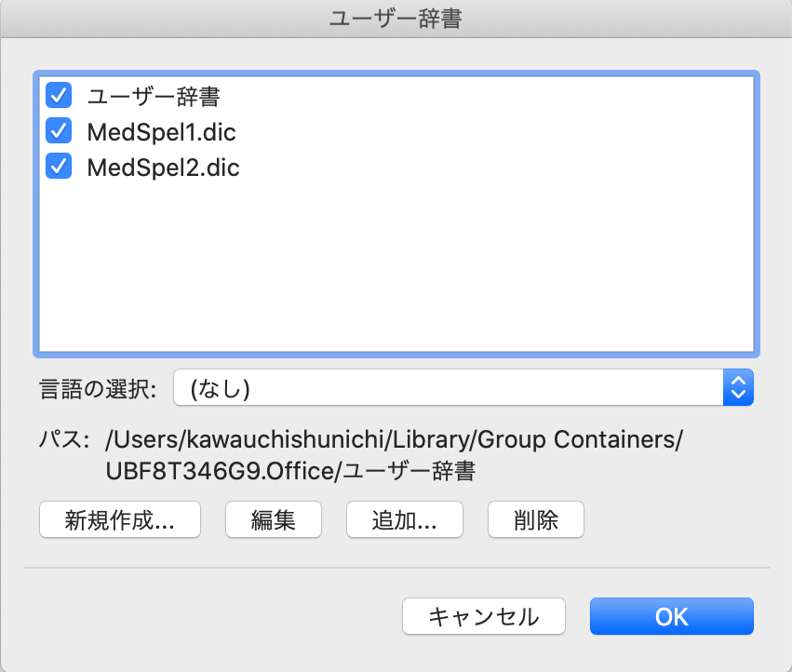
Task: Dismiss the dialog with キャンセル
Action: click(x=484, y=616)
